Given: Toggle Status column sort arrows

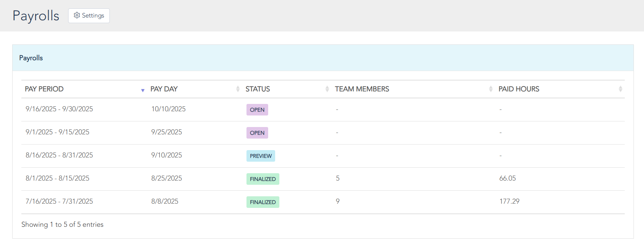Looking at the screenshot, I should tap(327, 89).
